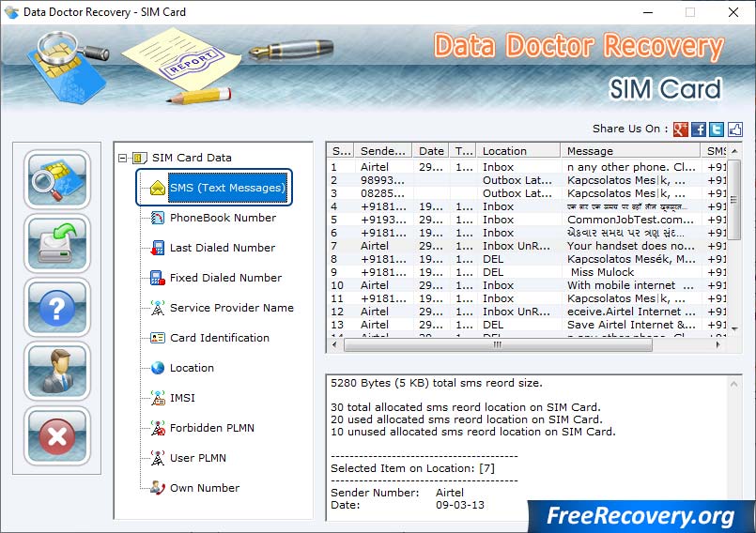
Task: Select Last Dialed Number entry
Action: pos(223,248)
